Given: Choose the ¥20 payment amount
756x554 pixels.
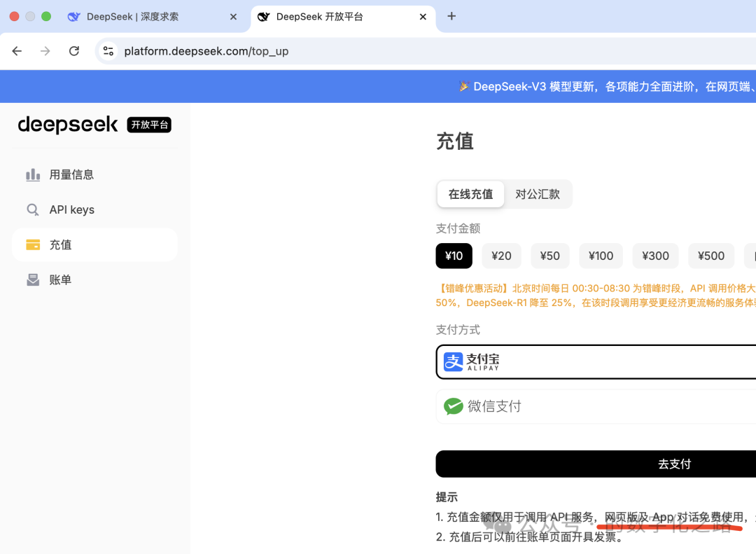Looking at the screenshot, I should [x=501, y=256].
